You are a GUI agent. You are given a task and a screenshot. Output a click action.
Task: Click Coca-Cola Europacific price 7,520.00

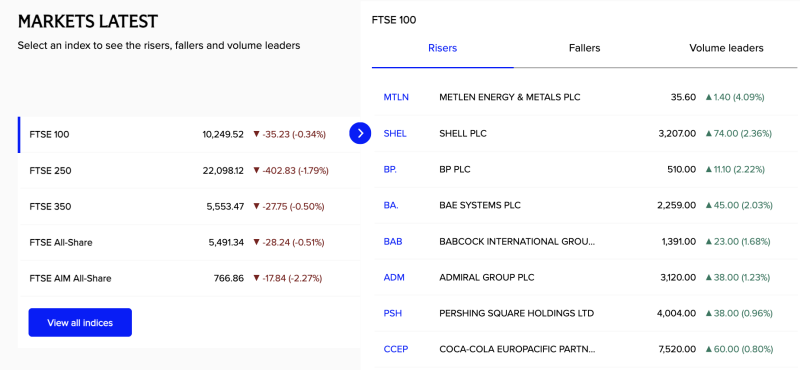[x=678, y=350]
